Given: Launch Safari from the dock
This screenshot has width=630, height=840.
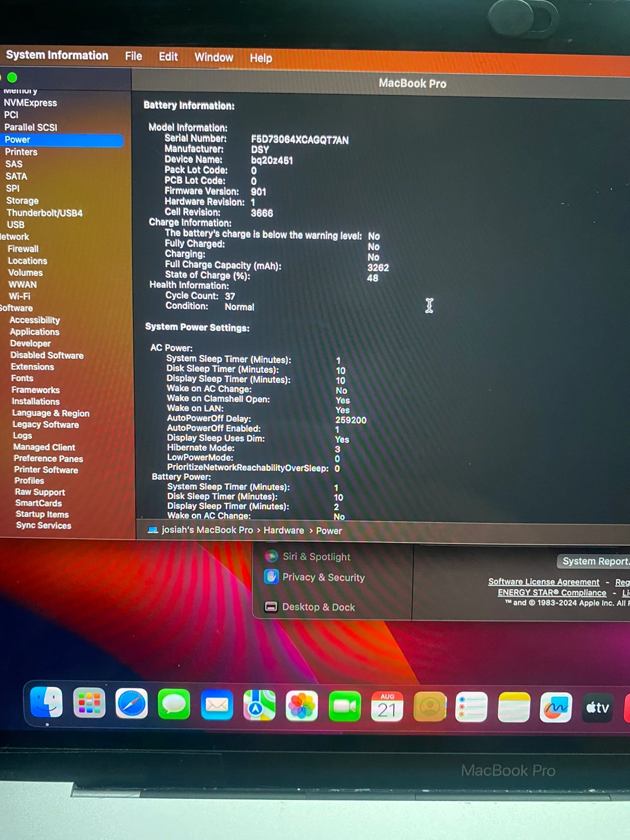Looking at the screenshot, I should (x=131, y=703).
